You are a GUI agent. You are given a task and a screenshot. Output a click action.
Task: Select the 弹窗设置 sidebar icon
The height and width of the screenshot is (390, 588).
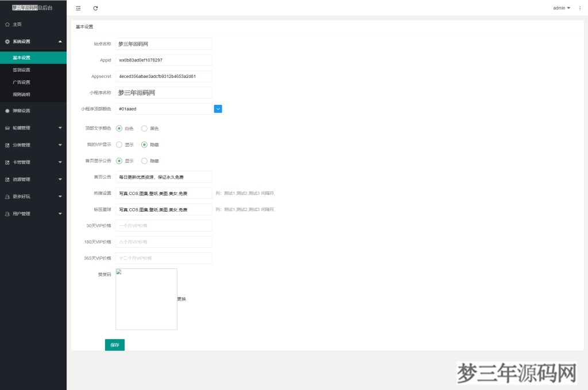click(x=8, y=111)
